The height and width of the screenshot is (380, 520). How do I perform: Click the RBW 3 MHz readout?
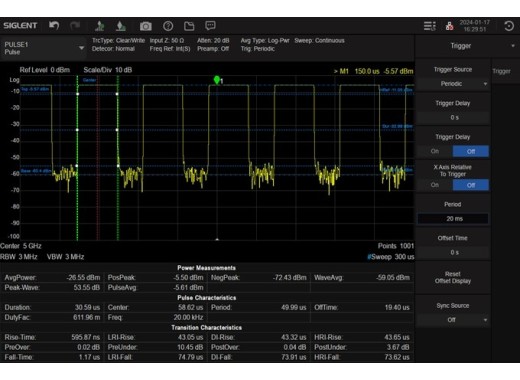[19, 257]
